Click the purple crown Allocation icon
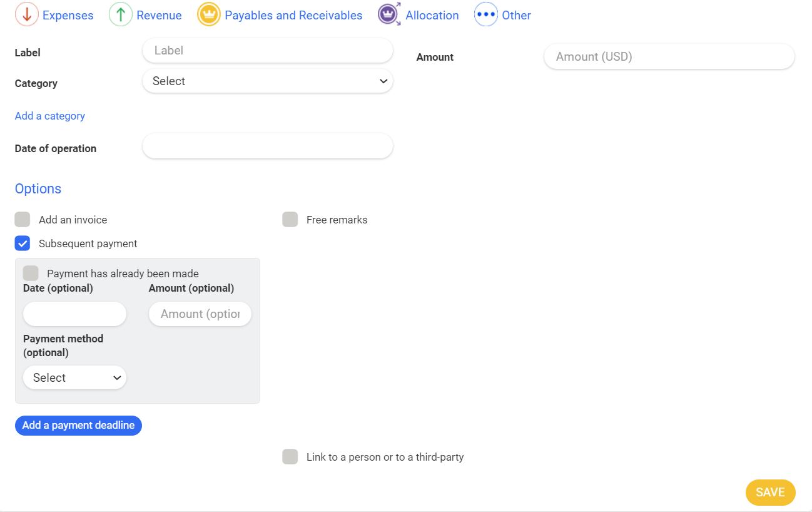The image size is (812, 512). point(389,14)
